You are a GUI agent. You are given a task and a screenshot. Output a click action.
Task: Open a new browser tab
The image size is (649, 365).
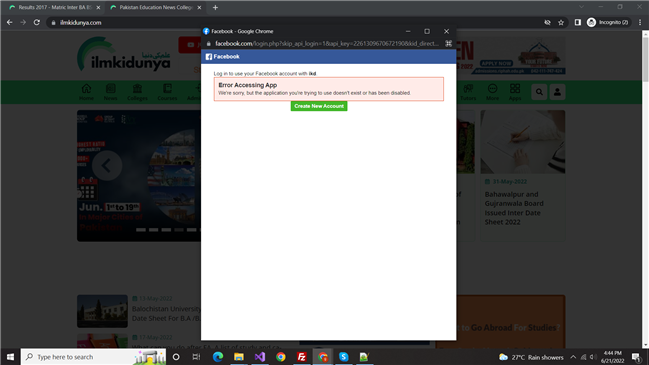tap(215, 7)
